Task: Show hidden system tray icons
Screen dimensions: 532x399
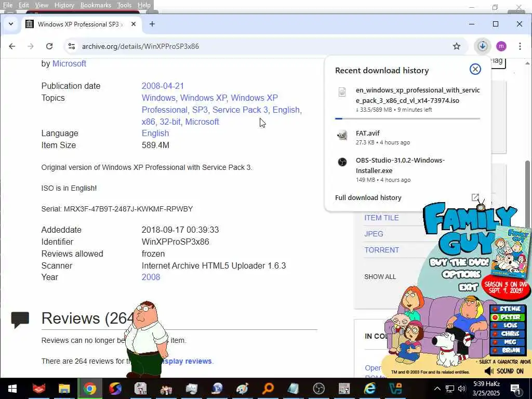Action: coord(437,389)
